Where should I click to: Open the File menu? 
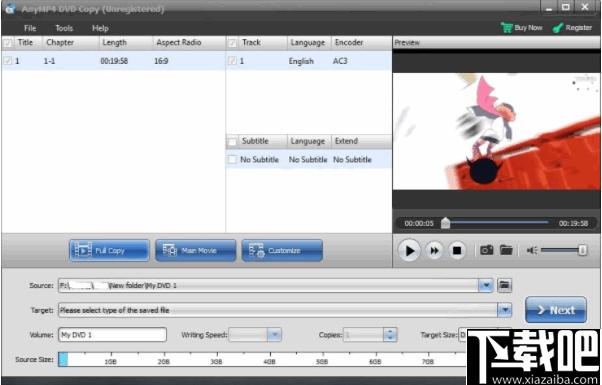pyautogui.click(x=30, y=28)
